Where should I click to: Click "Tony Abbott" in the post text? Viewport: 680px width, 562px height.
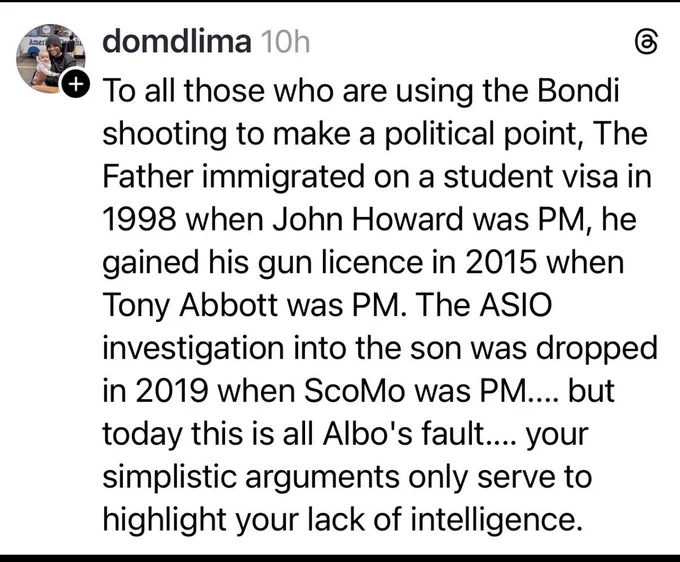(x=190, y=305)
